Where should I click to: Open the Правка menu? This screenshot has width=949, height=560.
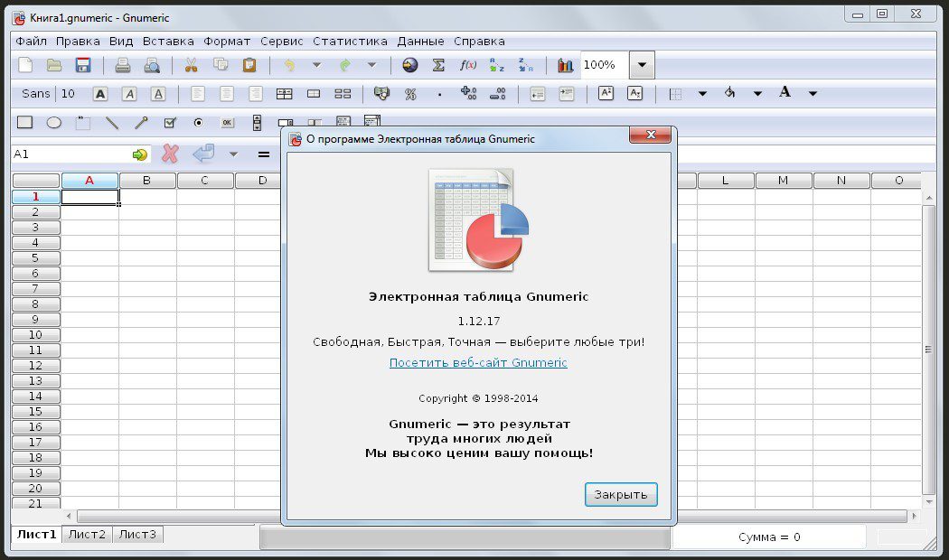pos(78,42)
